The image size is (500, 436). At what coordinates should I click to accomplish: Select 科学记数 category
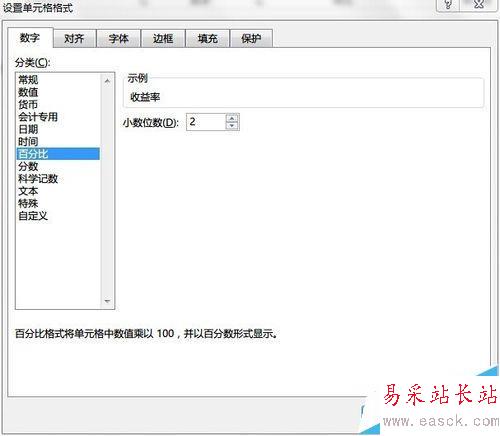point(58,179)
